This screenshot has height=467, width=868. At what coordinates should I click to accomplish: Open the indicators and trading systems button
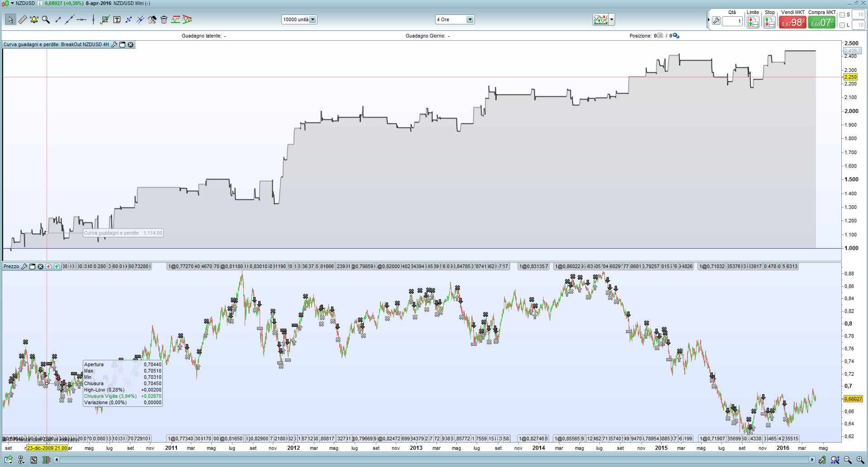pos(601,19)
